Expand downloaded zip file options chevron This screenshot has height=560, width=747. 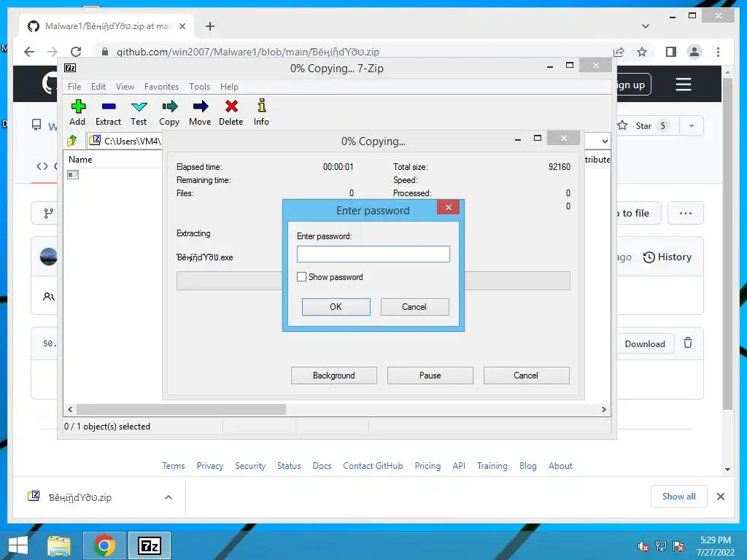[169, 497]
